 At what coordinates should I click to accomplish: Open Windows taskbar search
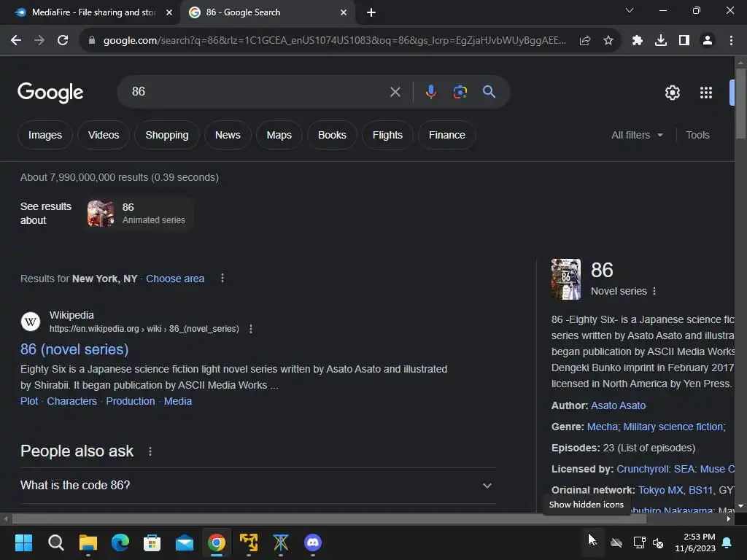[55, 542]
